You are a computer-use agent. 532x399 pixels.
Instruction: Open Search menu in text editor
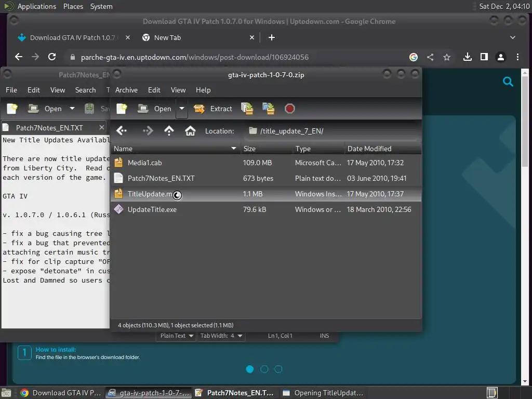click(x=86, y=90)
